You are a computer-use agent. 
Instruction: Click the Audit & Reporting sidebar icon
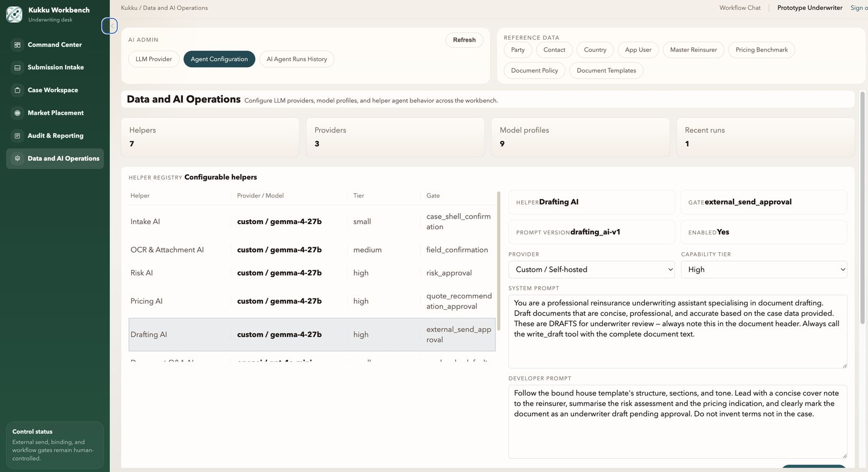[17, 136]
